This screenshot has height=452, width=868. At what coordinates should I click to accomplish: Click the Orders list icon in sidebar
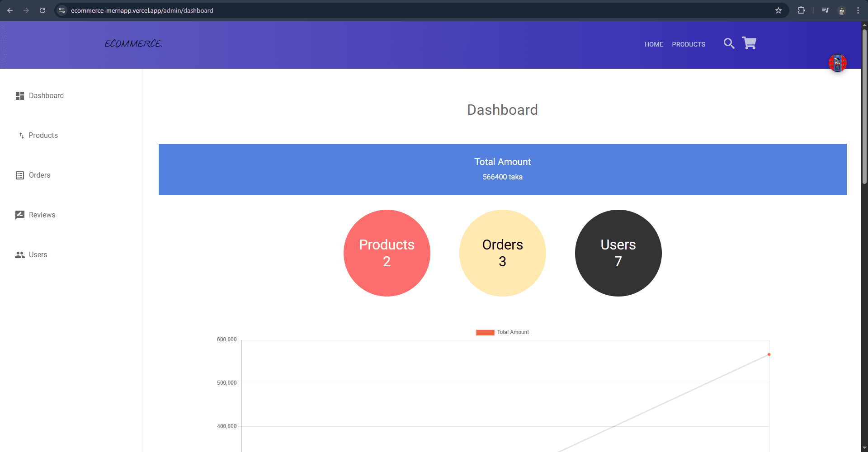click(x=20, y=175)
